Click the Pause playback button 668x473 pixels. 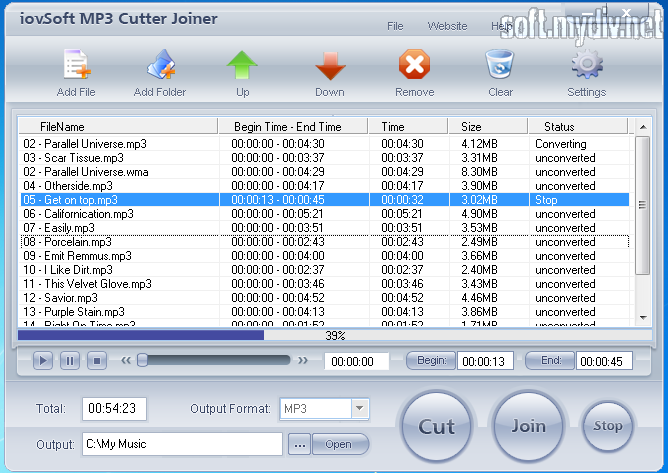coord(70,361)
